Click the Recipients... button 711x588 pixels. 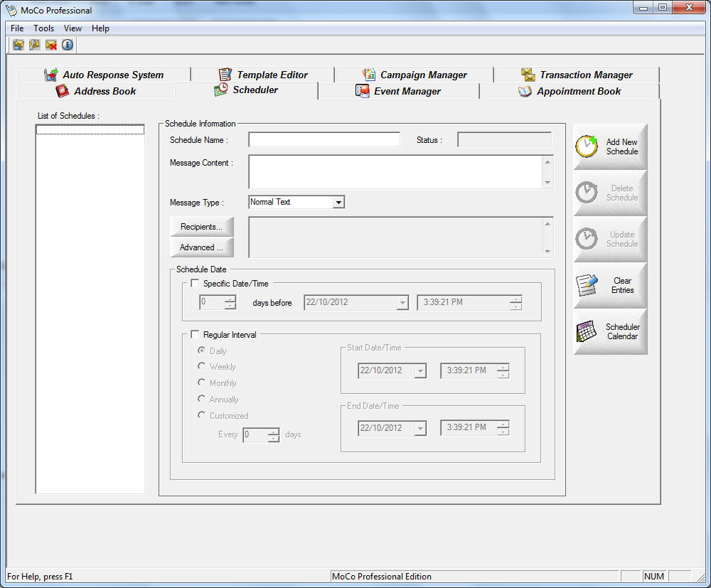pyautogui.click(x=202, y=227)
